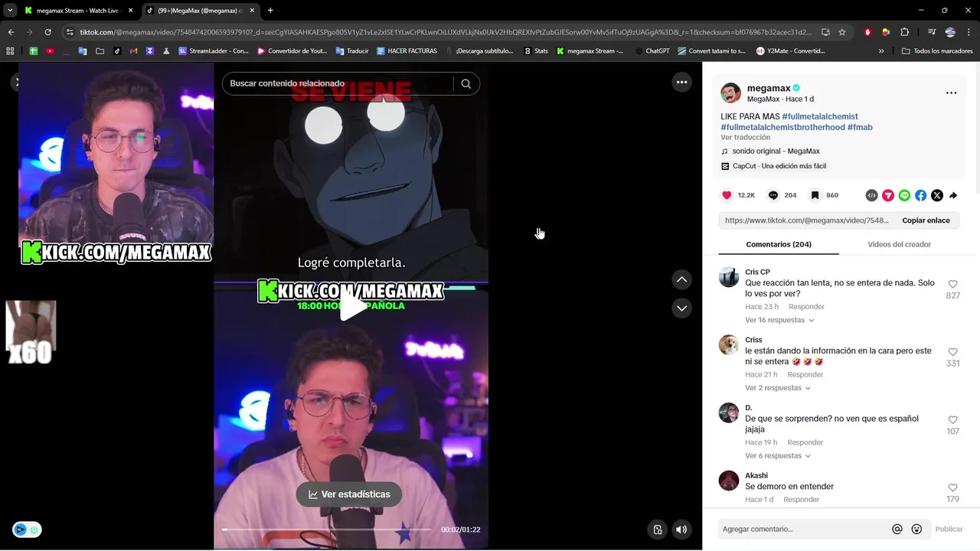Switch to Videos del creador tab
The width and height of the screenshot is (980, 551).
[x=899, y=244]
